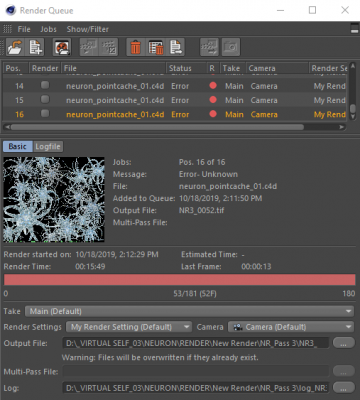This screenshot has width=360, height=400.
Task: Click the browse button beside Output File
Action: point(344,343)
